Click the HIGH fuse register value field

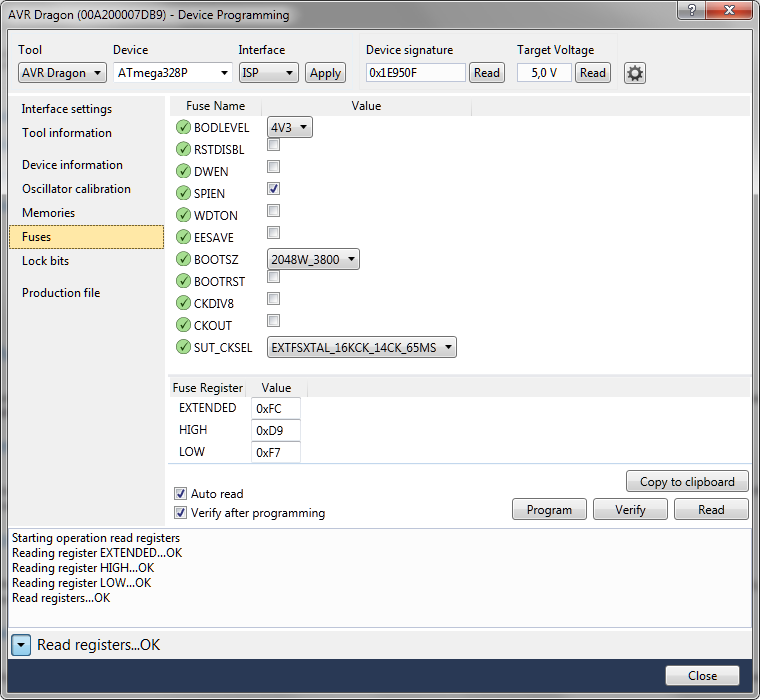coord(275,430)
